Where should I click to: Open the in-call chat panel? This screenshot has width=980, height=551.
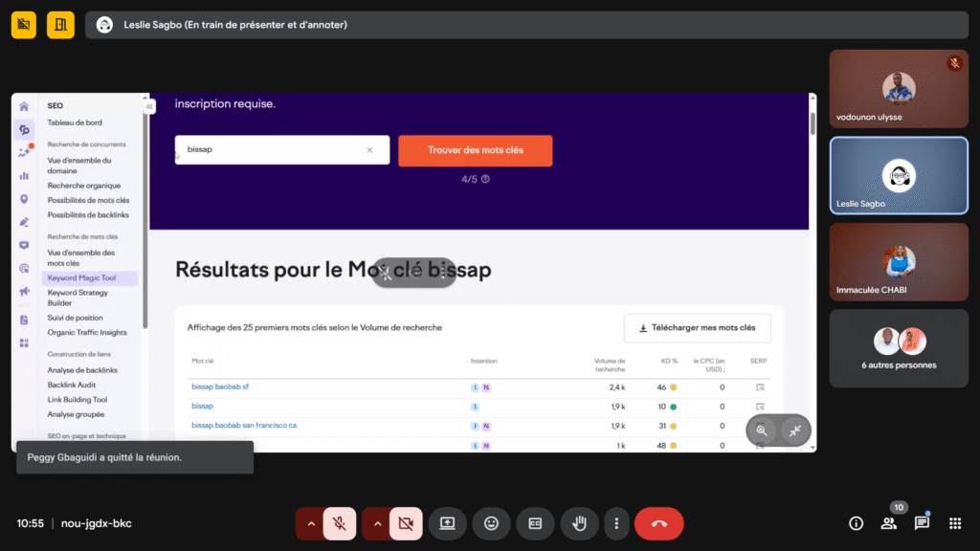tap(922, 523)
